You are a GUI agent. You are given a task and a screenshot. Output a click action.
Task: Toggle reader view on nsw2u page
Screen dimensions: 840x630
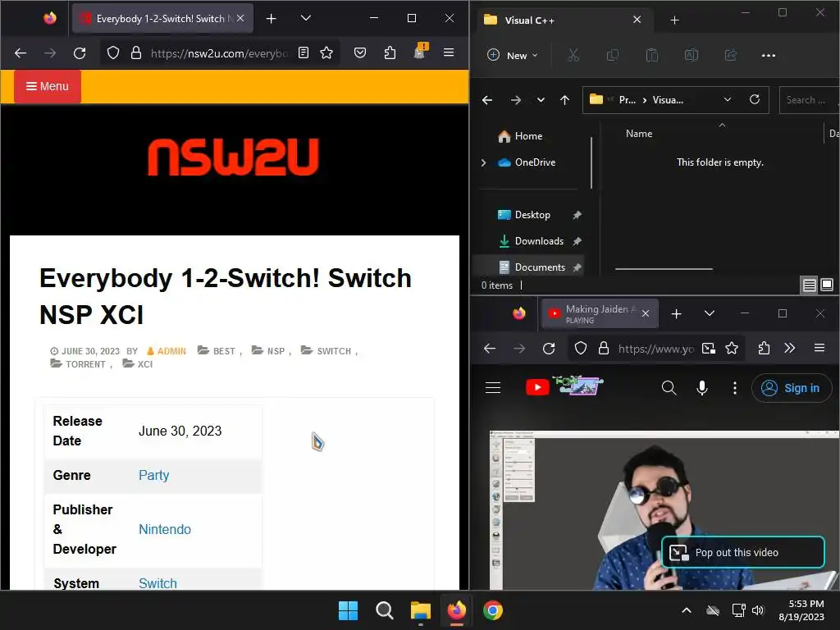coord(304,53)
